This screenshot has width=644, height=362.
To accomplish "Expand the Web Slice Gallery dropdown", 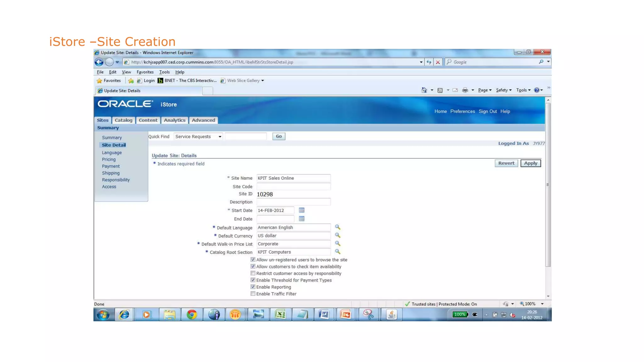I will 263,80.
